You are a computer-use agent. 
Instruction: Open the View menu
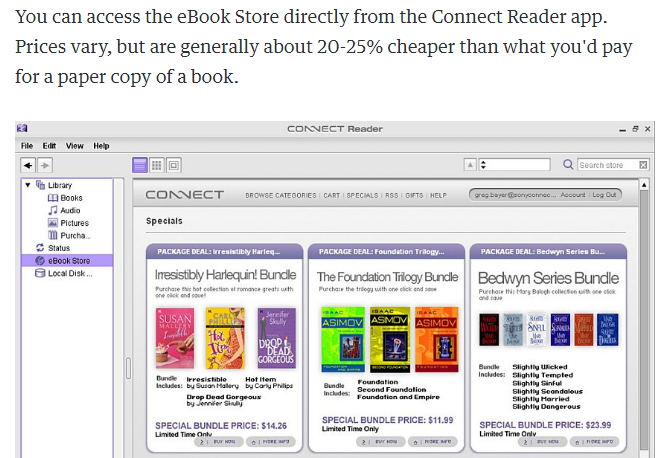point(75,146)
